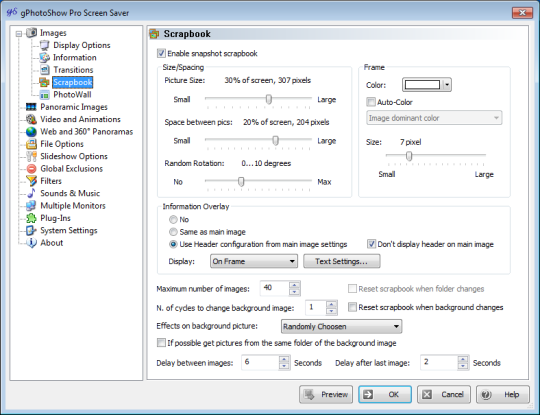Image resolution: width=540 pixels, height=415 pixels.
Task: Click the cycles to change background field
Action: tap(316, 308)
